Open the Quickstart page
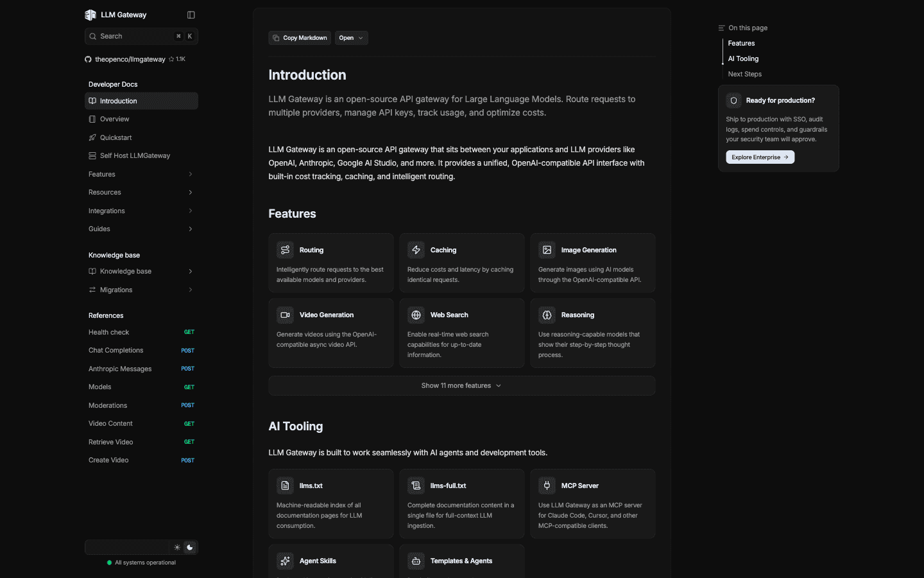924x578 pixels. 141,137
